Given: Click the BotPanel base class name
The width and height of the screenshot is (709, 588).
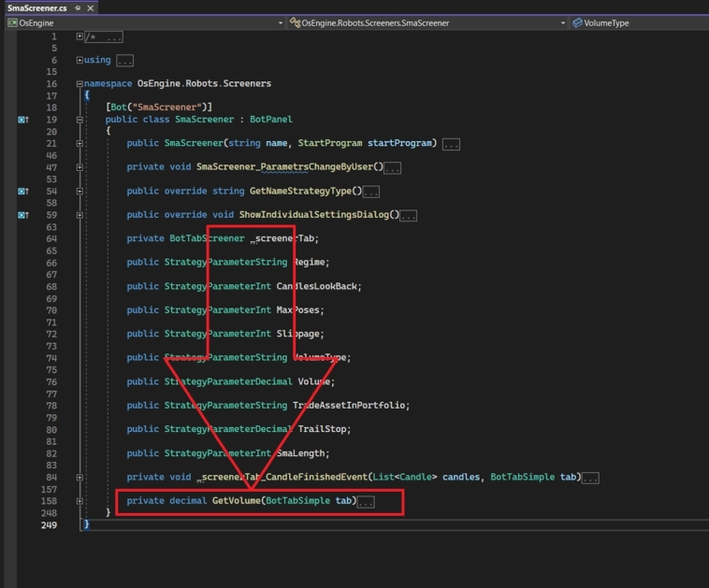Looking at the screenshot, I should (272, 120).
